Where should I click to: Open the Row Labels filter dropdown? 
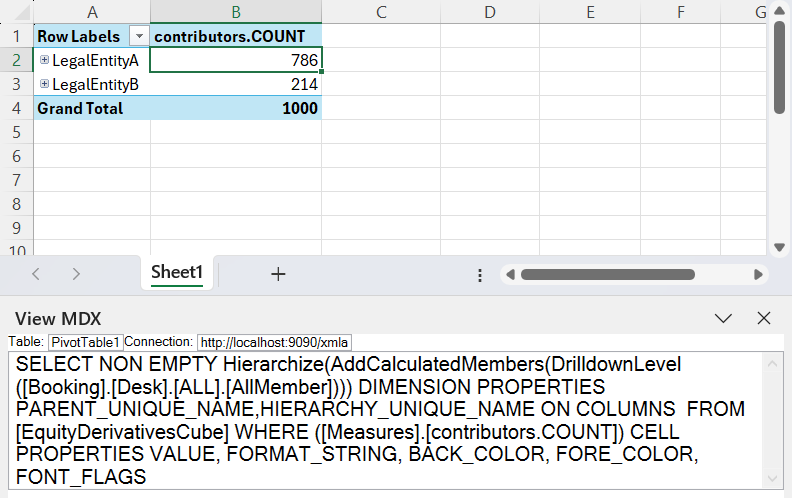(139, 36)
